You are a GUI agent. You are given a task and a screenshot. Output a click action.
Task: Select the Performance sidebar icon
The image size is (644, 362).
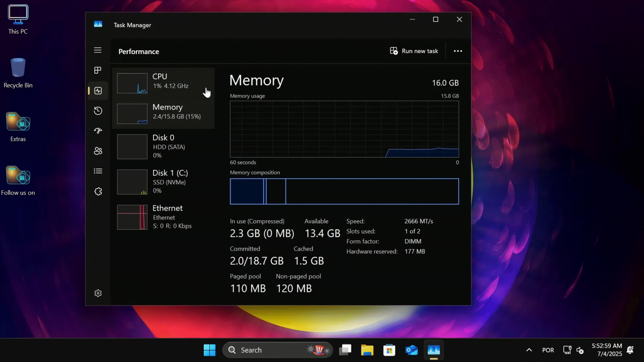point(98,91)
